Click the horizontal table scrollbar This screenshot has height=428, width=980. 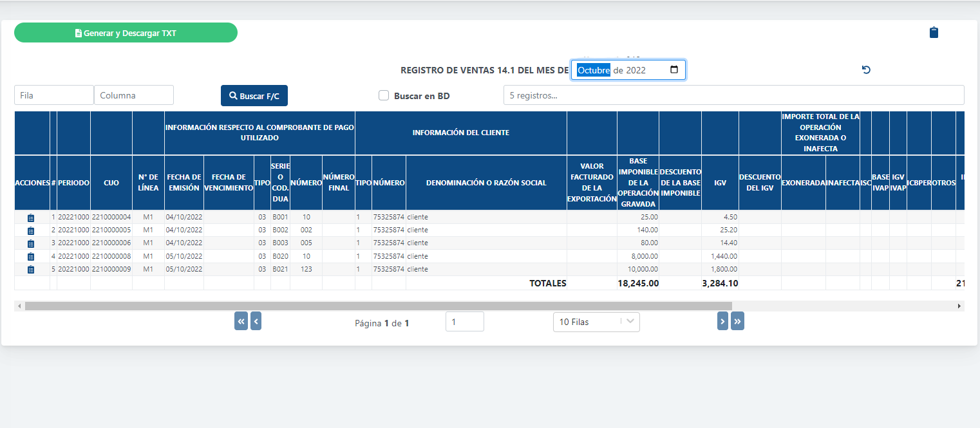pos(378,306)
